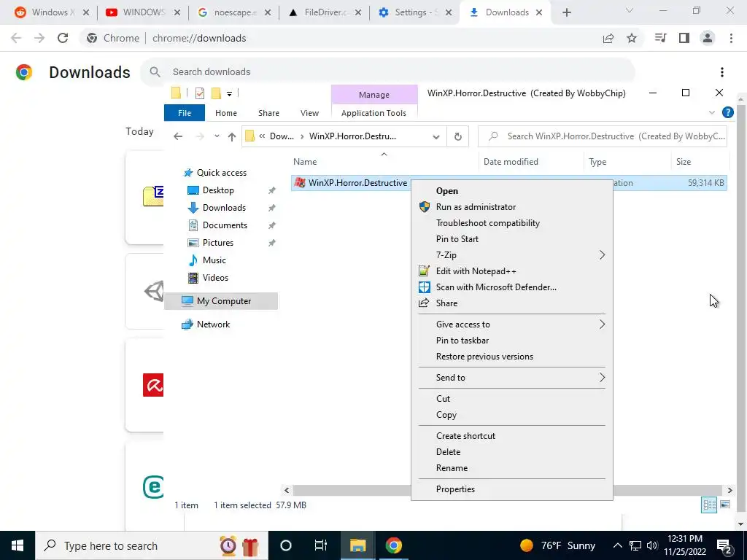Open Chrome profile avatar button

pyautogui.click(x=708, y=38)
